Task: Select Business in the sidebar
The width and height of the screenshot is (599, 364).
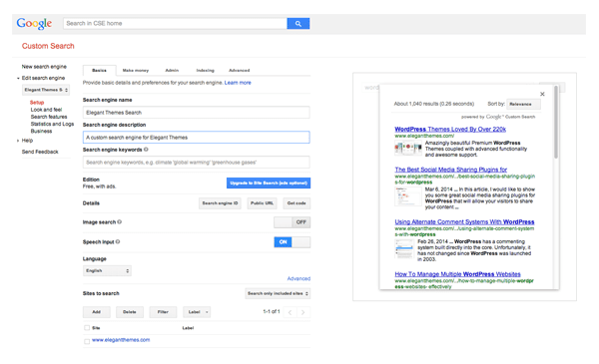Action: (x=41, y=132)
